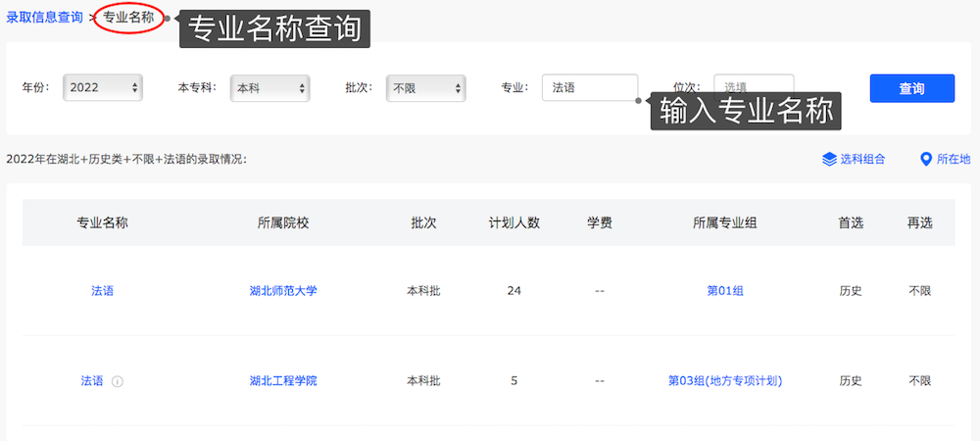
Task: Click info icon beside 法语 in 湖北工程学院 row
Action: click(118, 381)
